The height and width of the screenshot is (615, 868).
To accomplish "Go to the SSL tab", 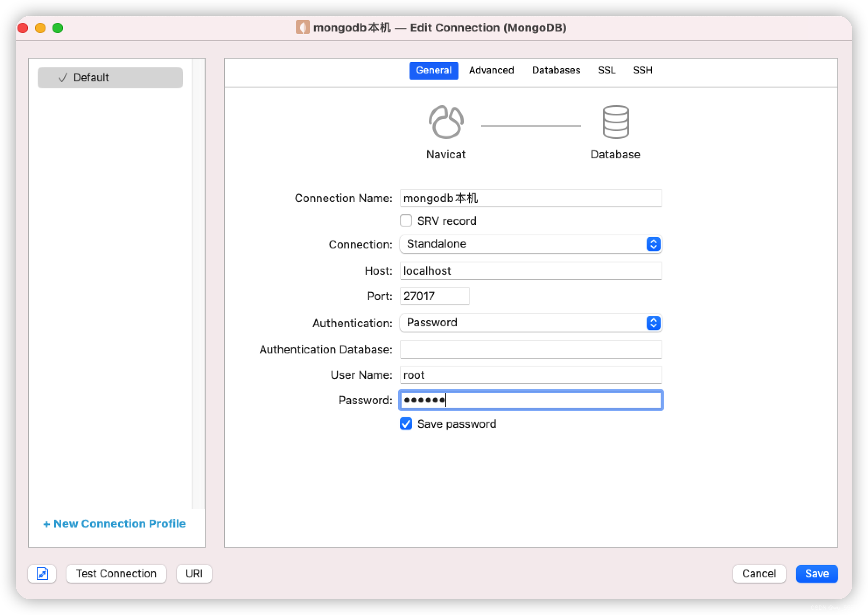I will coord(607,70).
